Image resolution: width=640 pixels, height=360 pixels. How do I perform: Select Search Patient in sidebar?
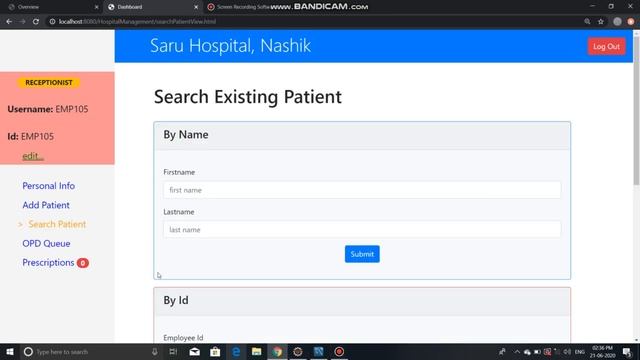pos(57,224)
